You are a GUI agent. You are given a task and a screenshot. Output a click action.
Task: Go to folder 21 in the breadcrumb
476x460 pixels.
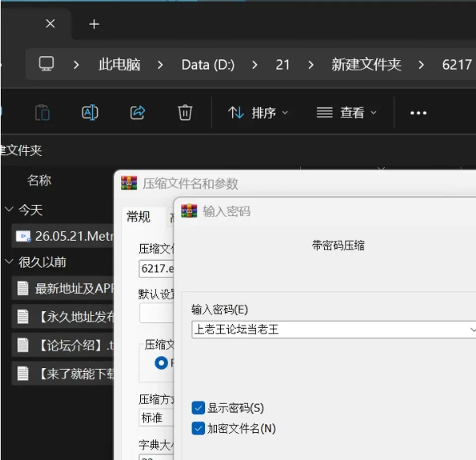[x=283, y=64]
